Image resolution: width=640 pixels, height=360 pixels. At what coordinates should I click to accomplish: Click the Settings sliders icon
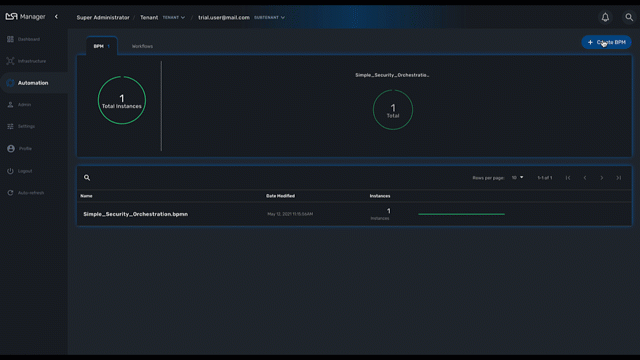coord(10,127)
